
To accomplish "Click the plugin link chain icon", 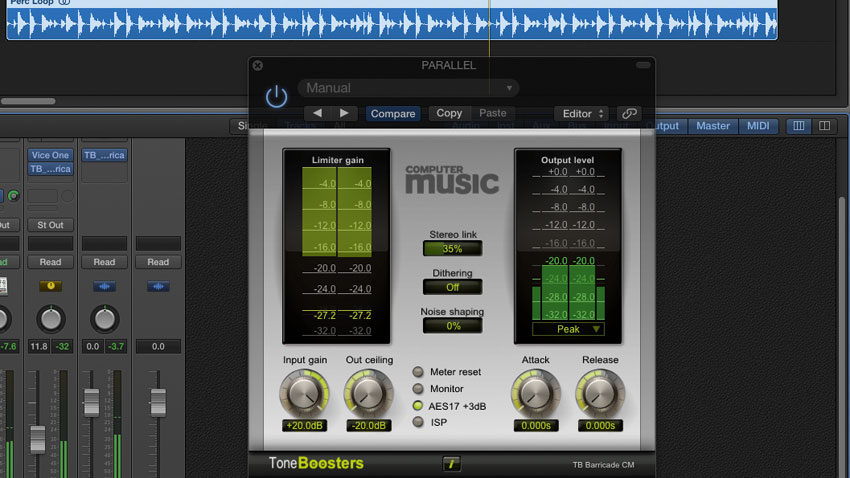I will (629, 113).
